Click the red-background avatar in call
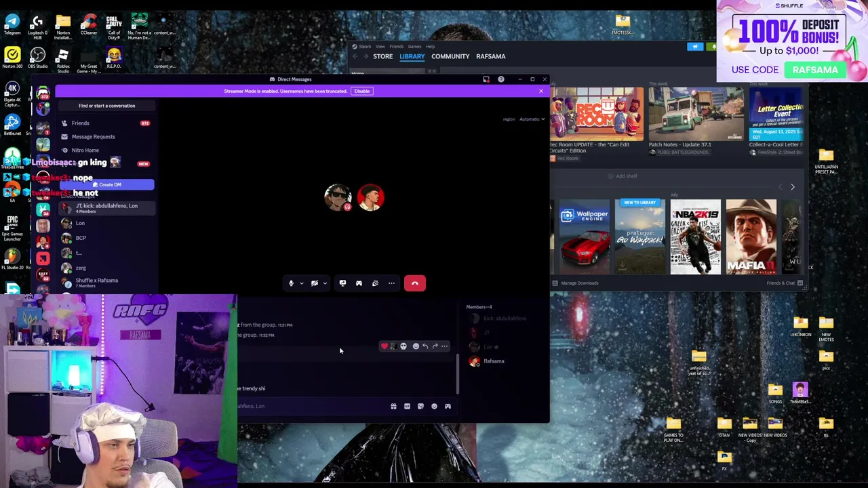The width and height of the screenshot is (868, 488). click(370, 197)
